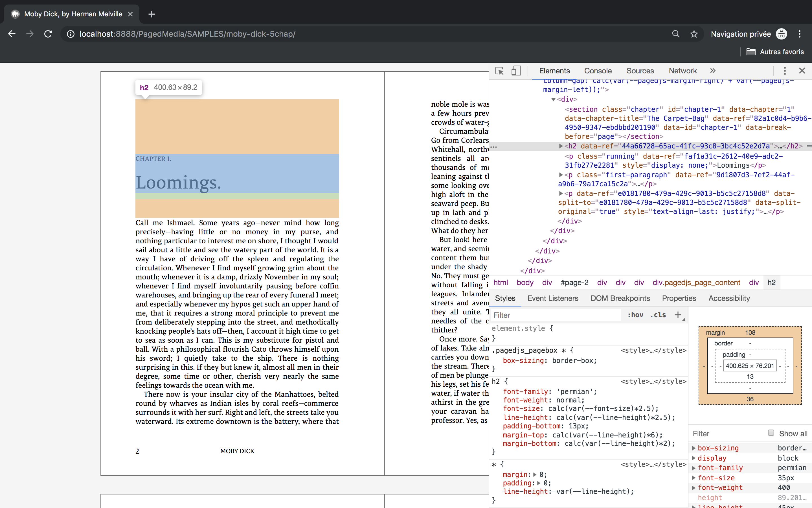This screenshot has height=508, width=812.
Task: Enable the Show all checkbox
Action: tap(771, 433)
